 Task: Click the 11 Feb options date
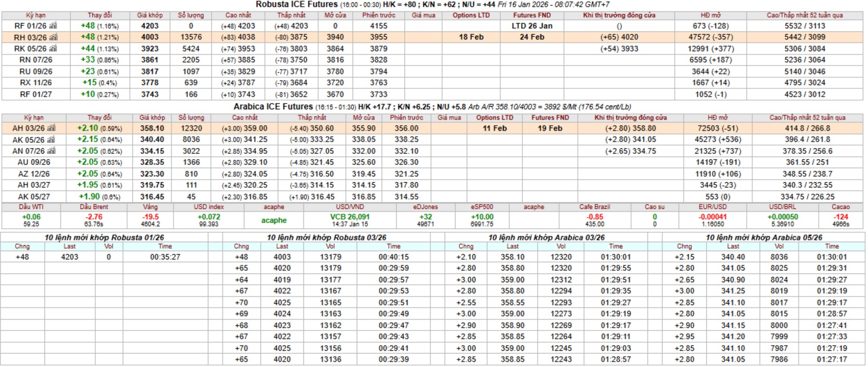pyautogui.click(x=494, y=128)
